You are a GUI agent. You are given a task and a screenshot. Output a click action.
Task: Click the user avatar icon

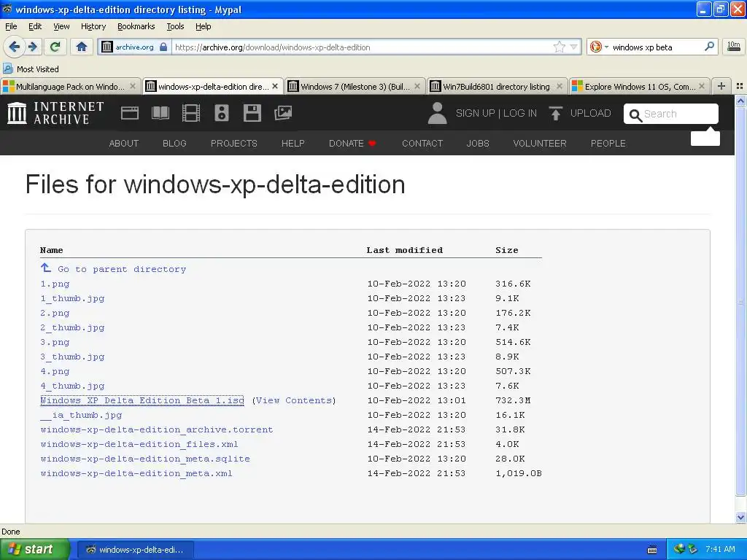point(437,113)
